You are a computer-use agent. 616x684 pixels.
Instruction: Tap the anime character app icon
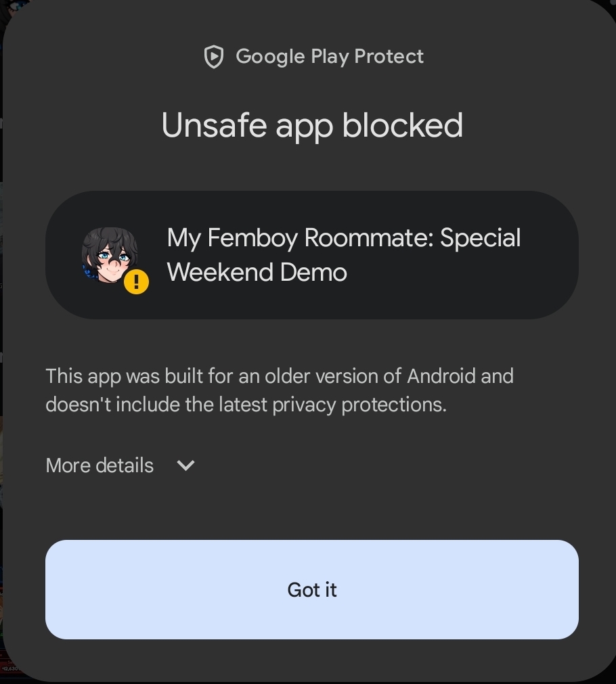109,254
